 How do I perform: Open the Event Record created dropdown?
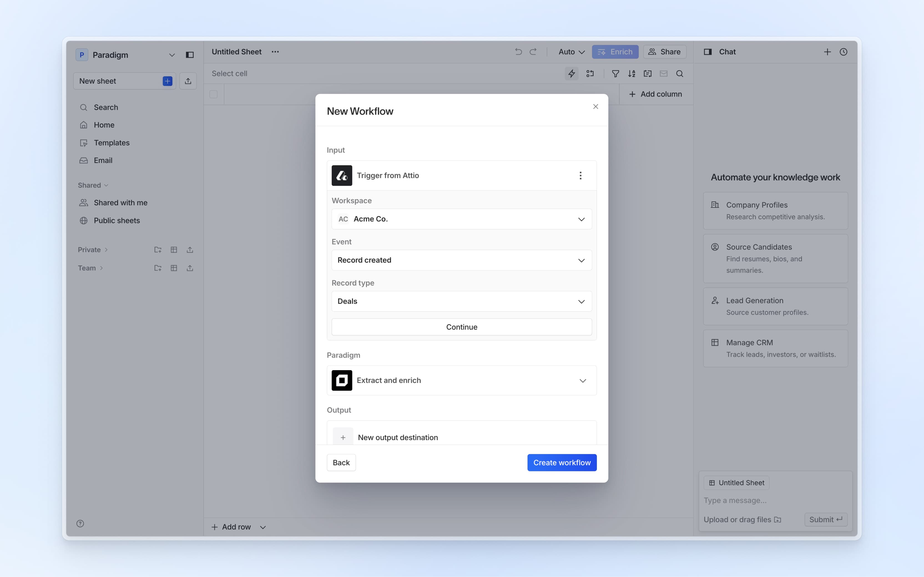pyautogui.click(x=462, y=260)
